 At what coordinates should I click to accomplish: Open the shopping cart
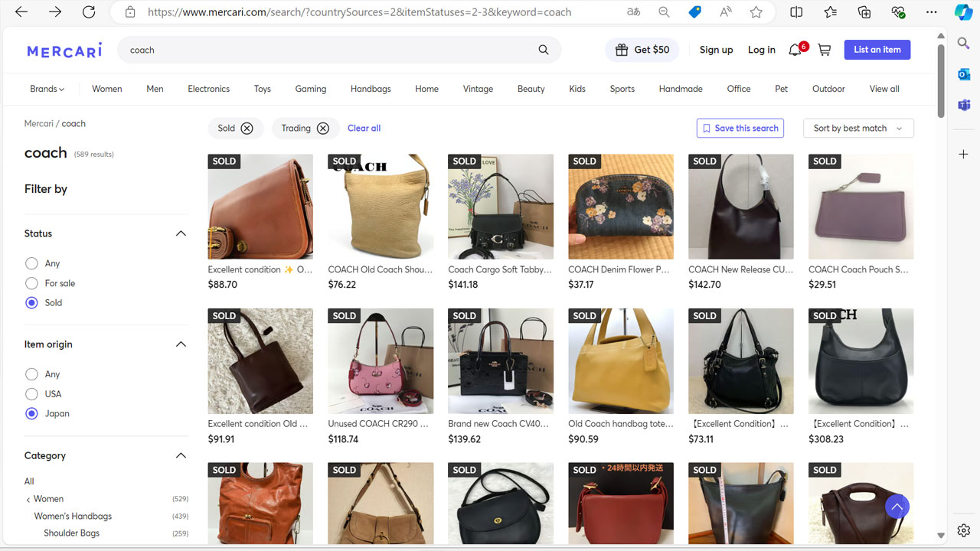pos(825,50)
